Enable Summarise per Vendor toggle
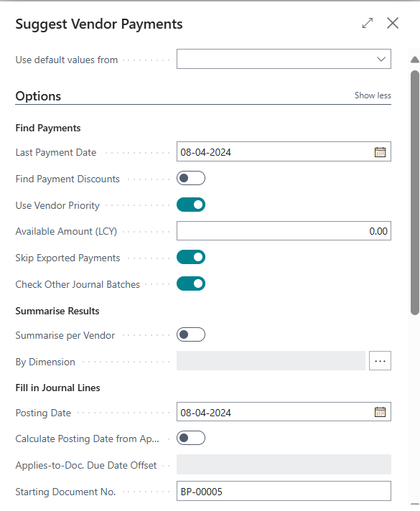 [x=191, y=334]
